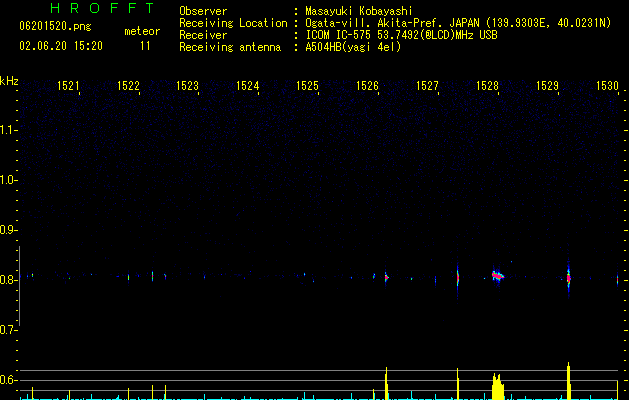Click the 1.1 kHz frequency label
Image resolution: width=629 pixels, height=400 pixels.
[x=7, y=130]
